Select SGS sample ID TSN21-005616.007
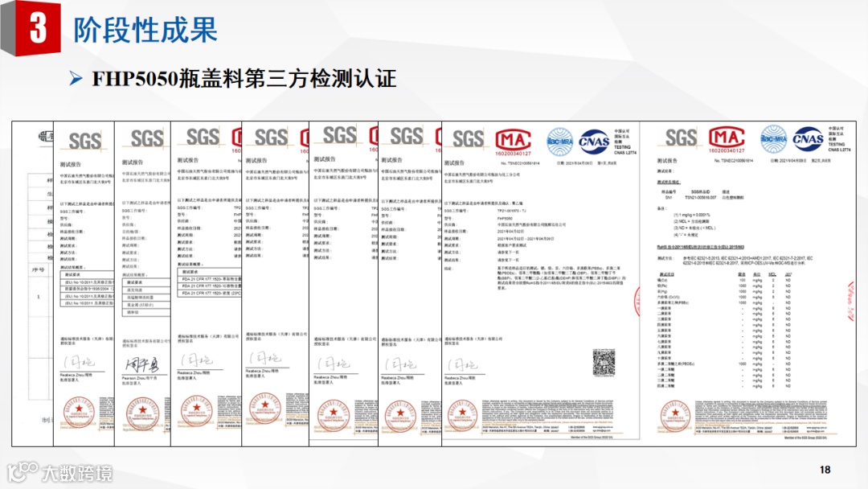Screen dimensions: 868x489 (700, 197)
